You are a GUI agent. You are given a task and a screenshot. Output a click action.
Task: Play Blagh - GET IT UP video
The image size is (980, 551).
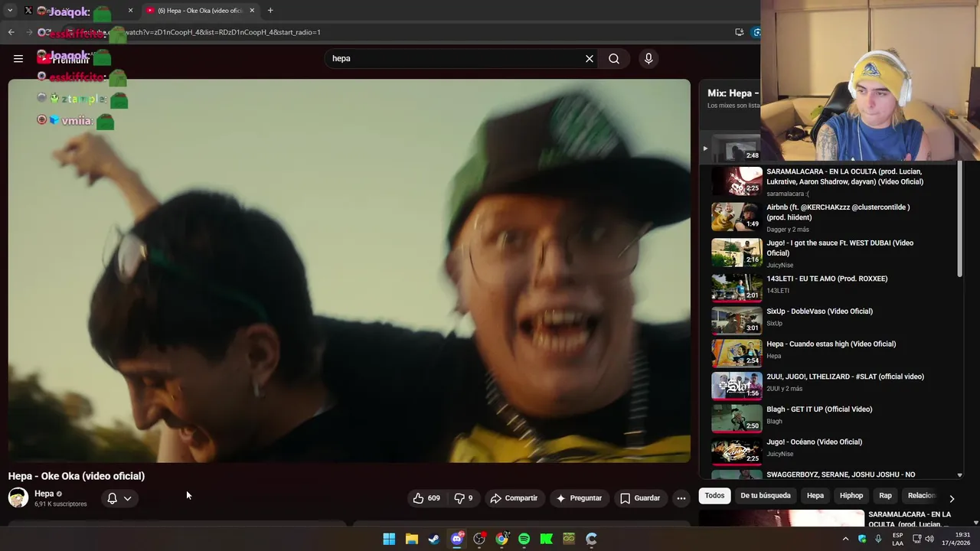tap(831, 417)
